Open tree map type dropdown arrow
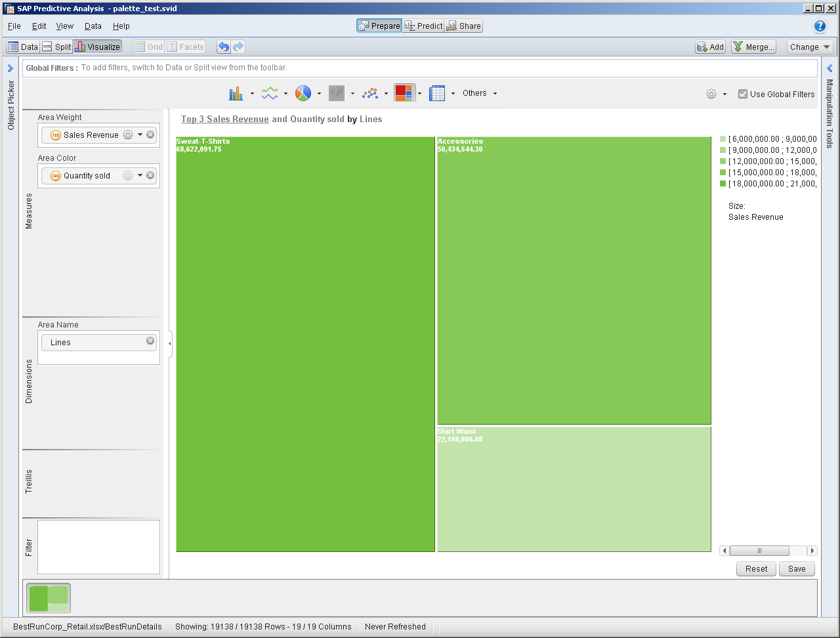 click(x=419, y=94)
